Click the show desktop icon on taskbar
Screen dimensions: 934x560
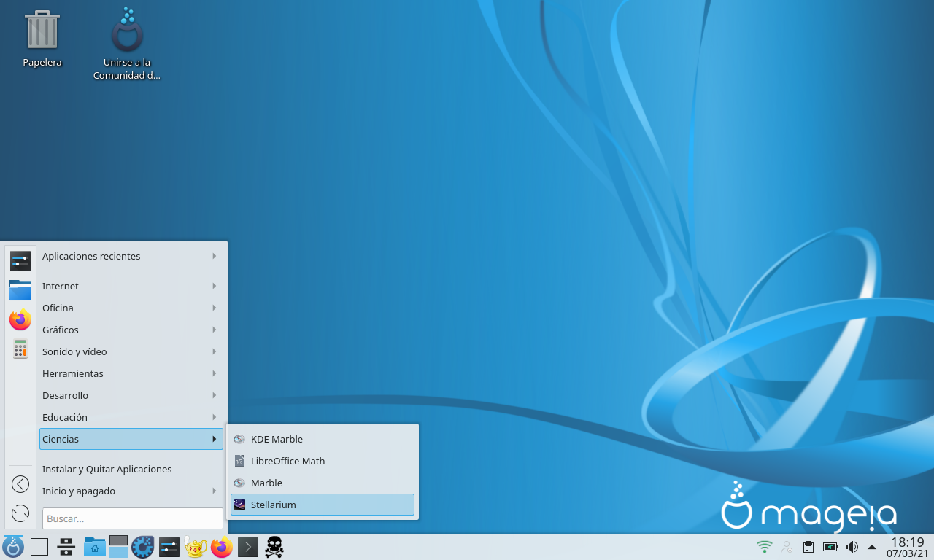[39, 546]
